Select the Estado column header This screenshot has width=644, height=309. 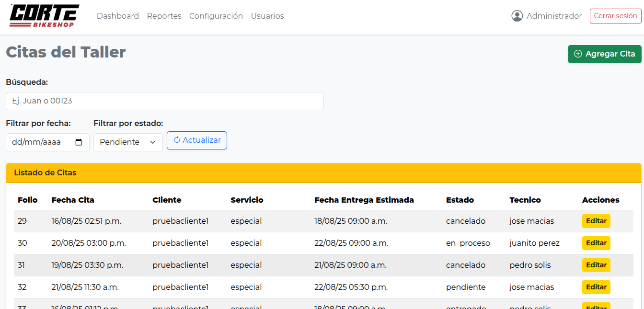pyautogui.click(x=460, y=200)
